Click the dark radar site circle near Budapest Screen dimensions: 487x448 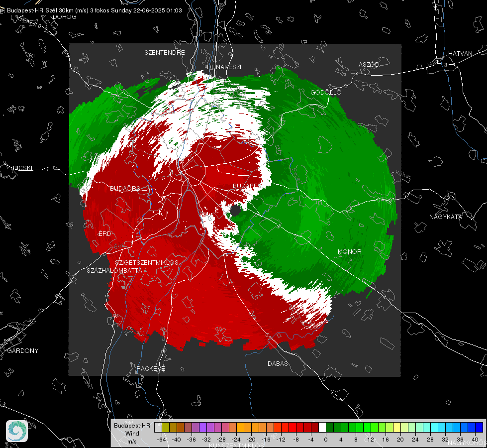235,211
